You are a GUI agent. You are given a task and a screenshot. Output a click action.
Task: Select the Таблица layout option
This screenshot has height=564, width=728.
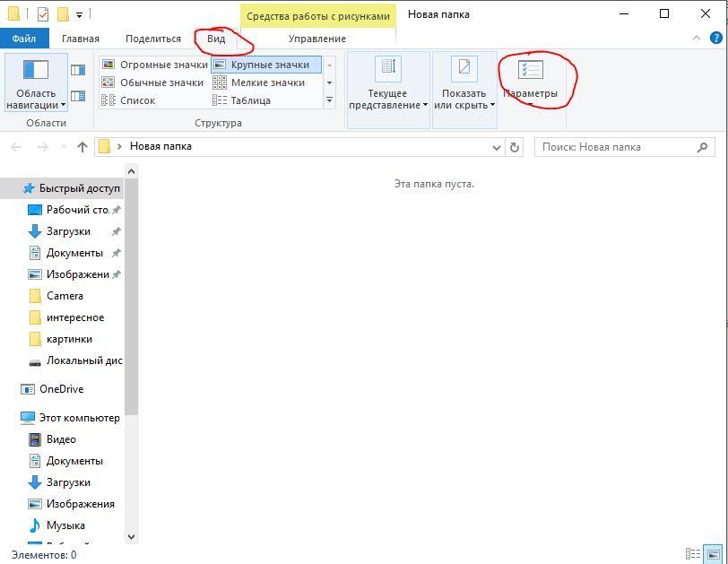point(249,100)
